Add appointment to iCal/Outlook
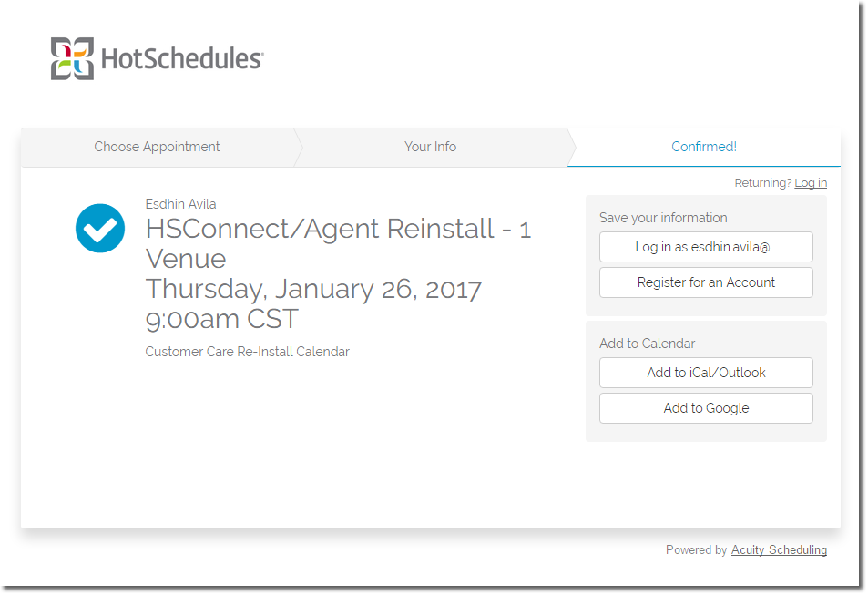Screen dimensions: 868x595 [706, 373]
